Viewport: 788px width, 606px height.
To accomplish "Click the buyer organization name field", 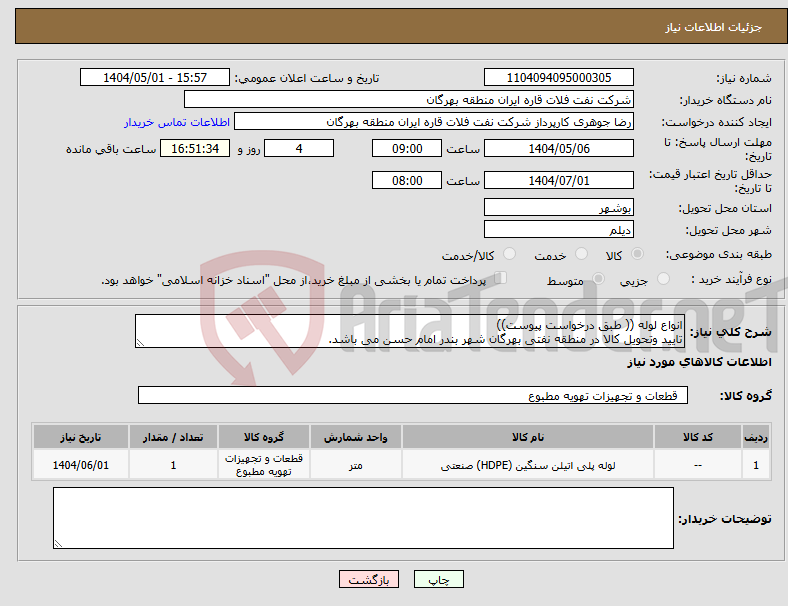I will click(x=409, y=99).
